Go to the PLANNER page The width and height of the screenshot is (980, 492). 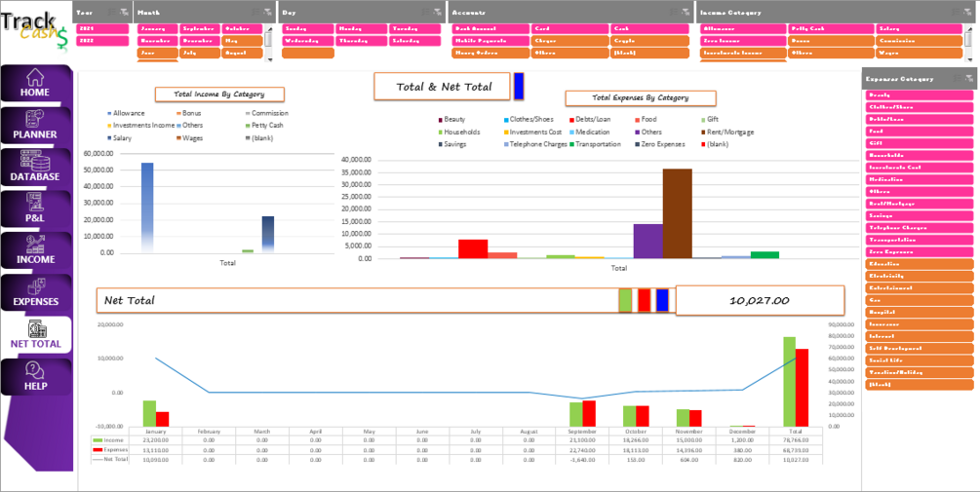pyautogui.click(x=36, y=126)
